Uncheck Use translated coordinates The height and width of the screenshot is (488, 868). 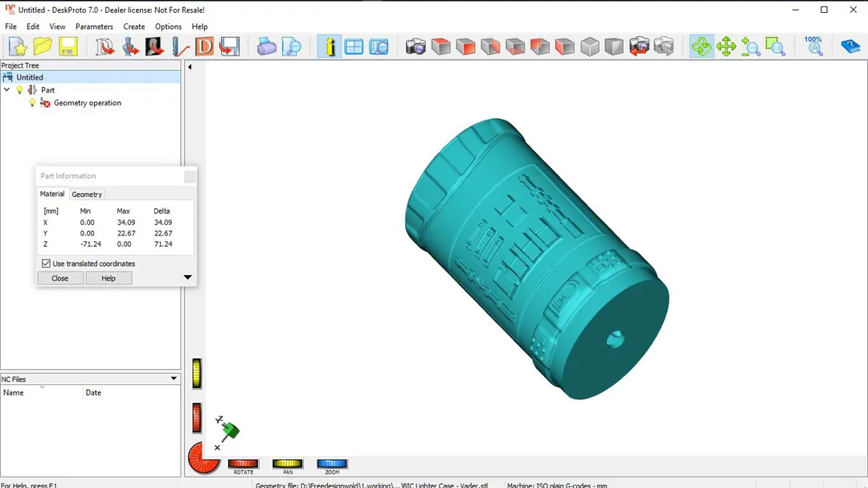pyautogui.click(x=46, y=264)
